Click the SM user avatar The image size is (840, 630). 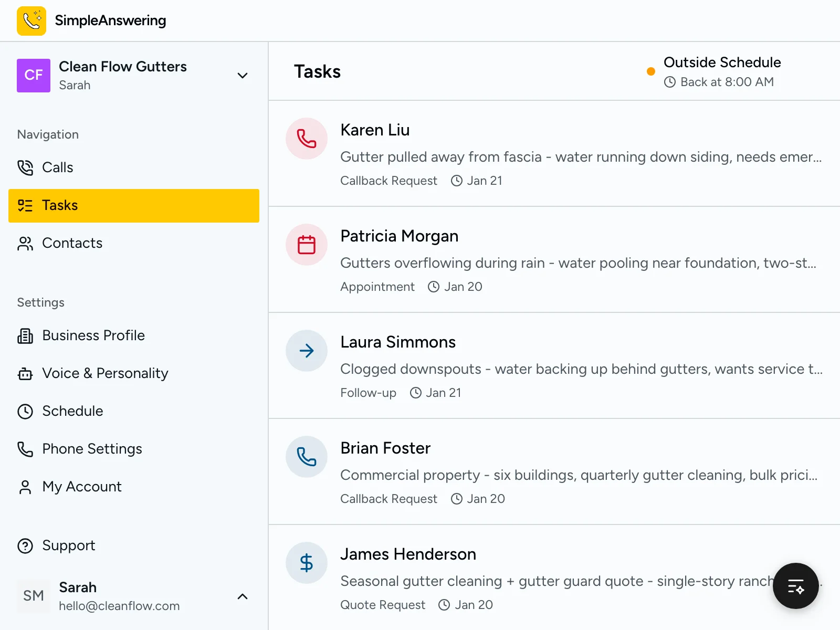coord(34,596)
